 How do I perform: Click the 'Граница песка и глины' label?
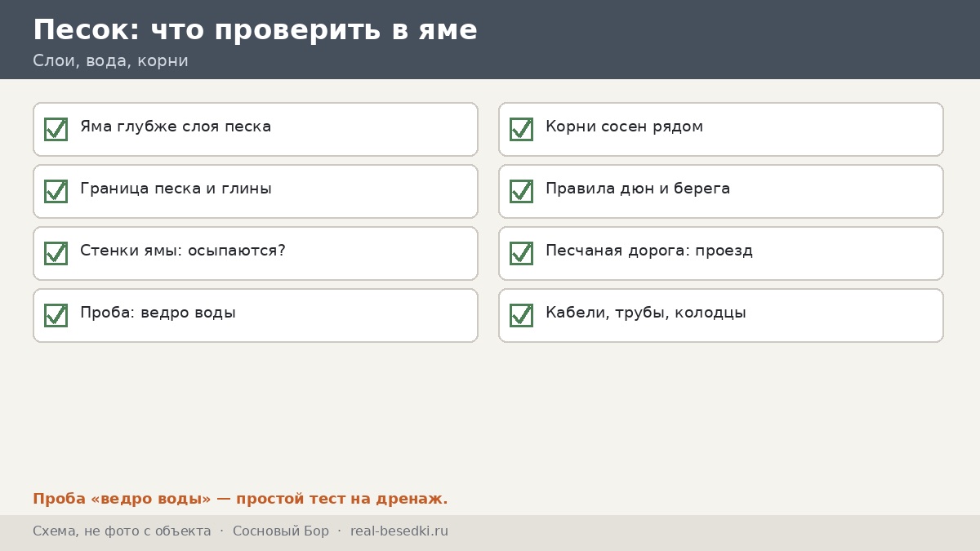coord(176,189)
